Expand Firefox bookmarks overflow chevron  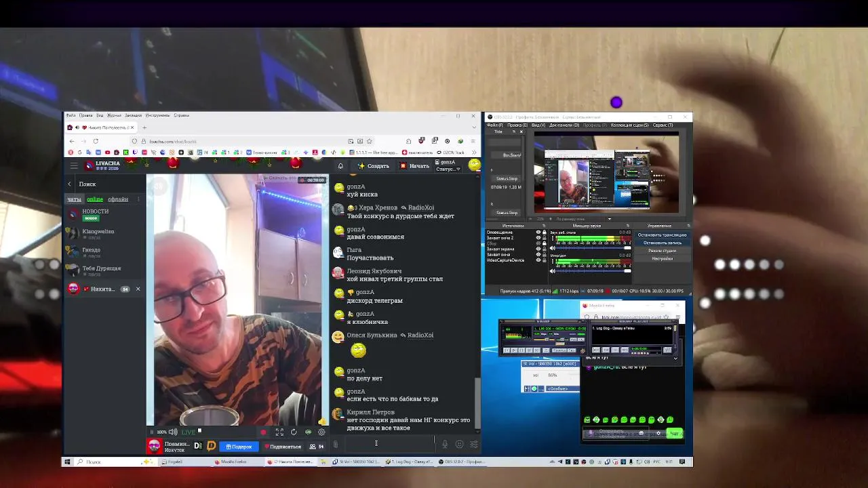473,152
